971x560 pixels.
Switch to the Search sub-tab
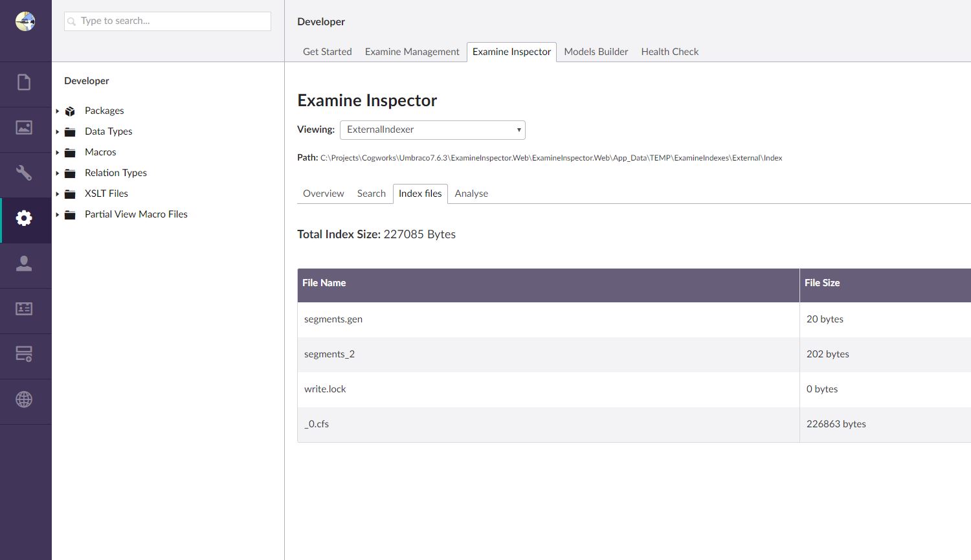tap(372, 194)
